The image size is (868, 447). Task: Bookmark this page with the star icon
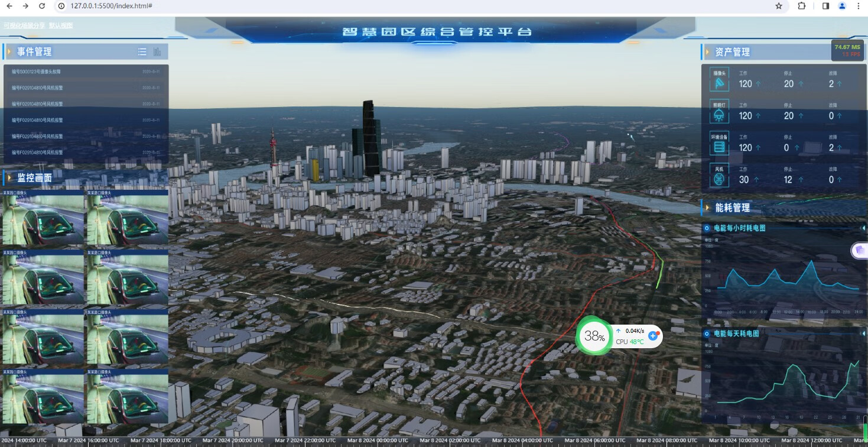pos(779,6)
